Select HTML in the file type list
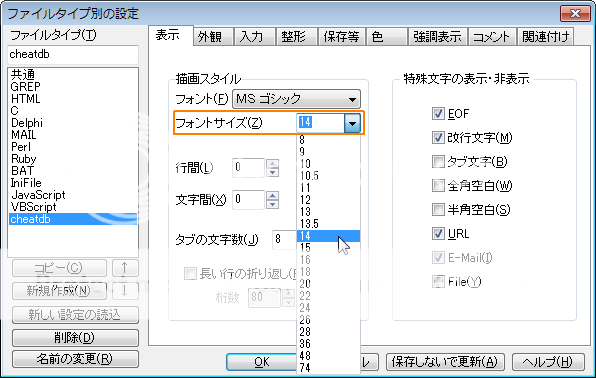596x378 pixels. coord(73,98)
